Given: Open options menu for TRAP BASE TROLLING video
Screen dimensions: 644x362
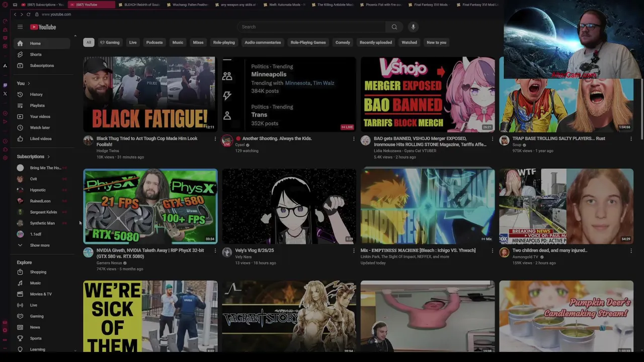Looking at the screenshot, I should [631, 139].
